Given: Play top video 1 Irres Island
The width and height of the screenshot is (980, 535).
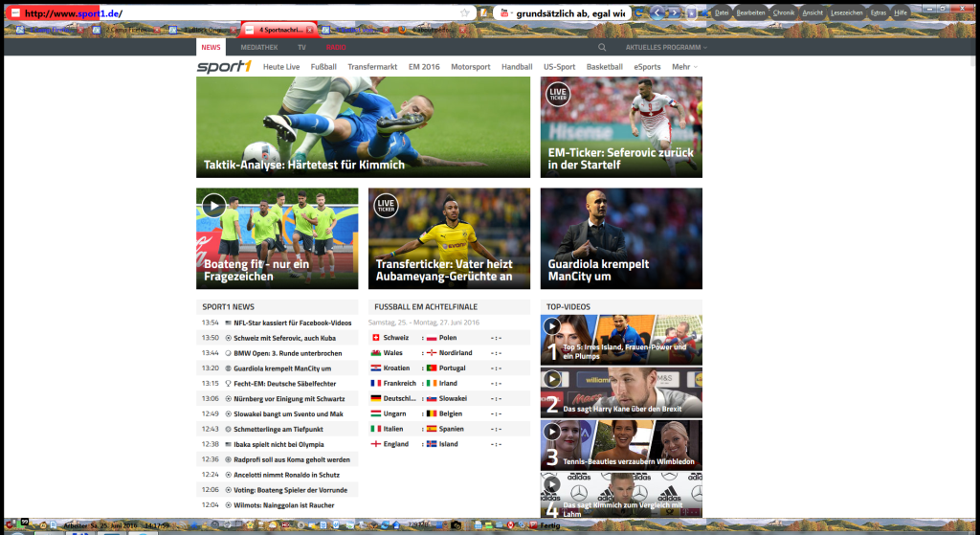Looking at the screenshot, I should [551, 326].
